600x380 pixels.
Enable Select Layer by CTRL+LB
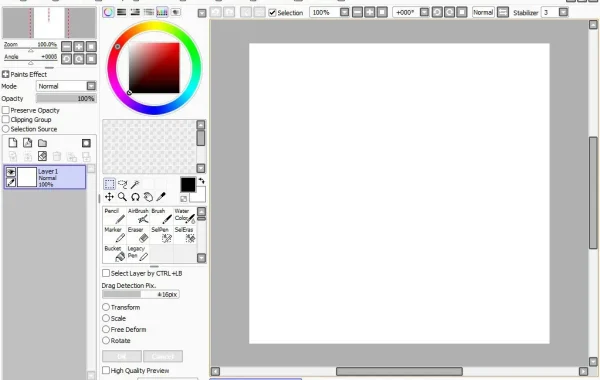point(106,273)
